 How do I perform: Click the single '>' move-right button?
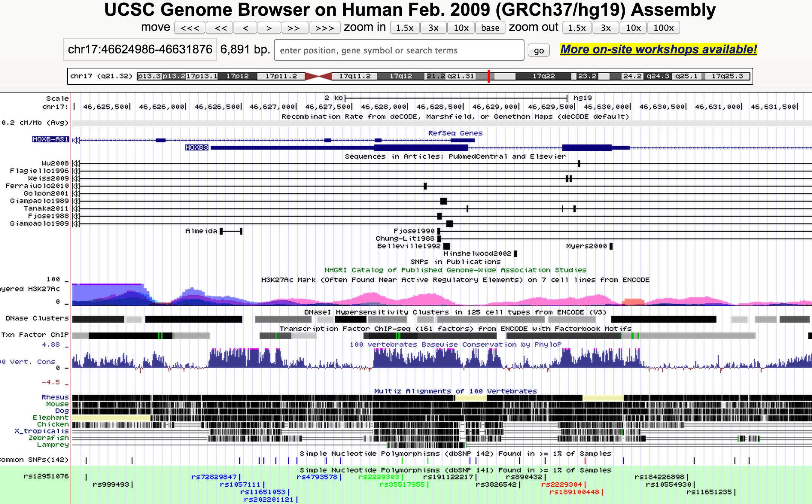click(269, 28)
